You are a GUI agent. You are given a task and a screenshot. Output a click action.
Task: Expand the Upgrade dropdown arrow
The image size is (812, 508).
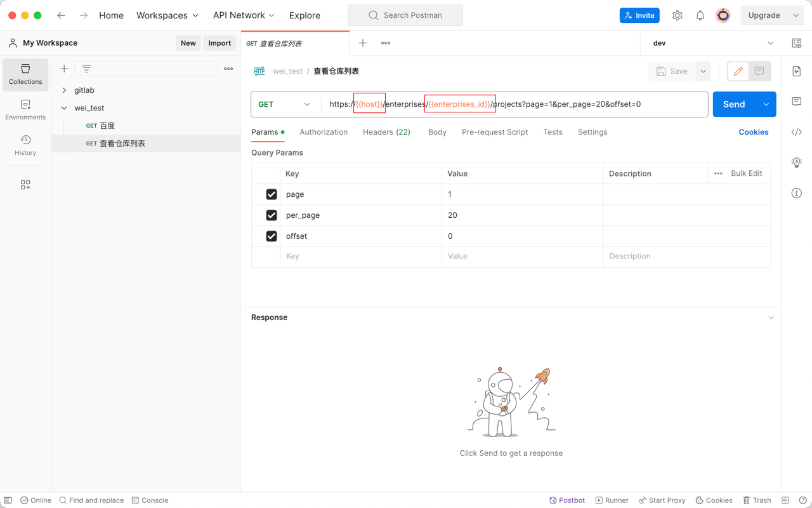796,15
